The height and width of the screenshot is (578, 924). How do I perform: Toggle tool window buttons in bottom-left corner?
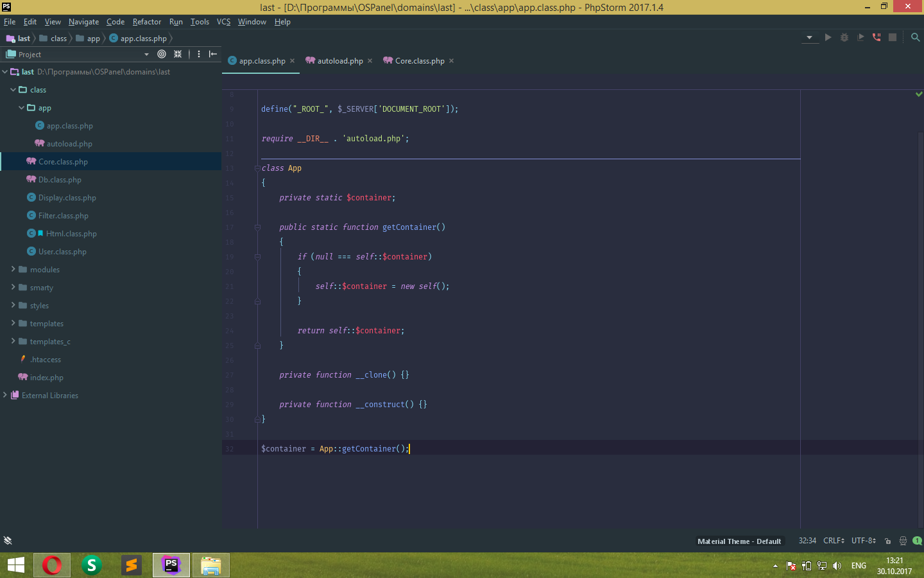[x=8, y=541]
